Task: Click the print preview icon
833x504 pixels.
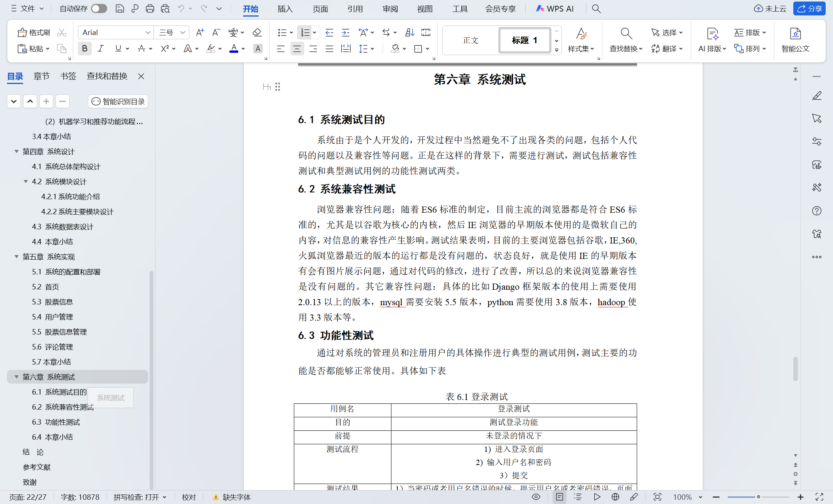Action: pyautogui.click(x=165, y=8)
